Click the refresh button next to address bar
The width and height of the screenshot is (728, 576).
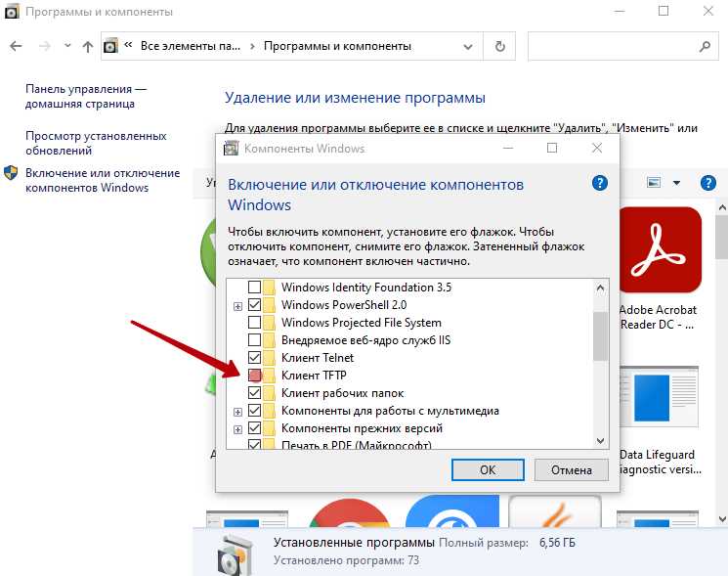click(499, 46)
